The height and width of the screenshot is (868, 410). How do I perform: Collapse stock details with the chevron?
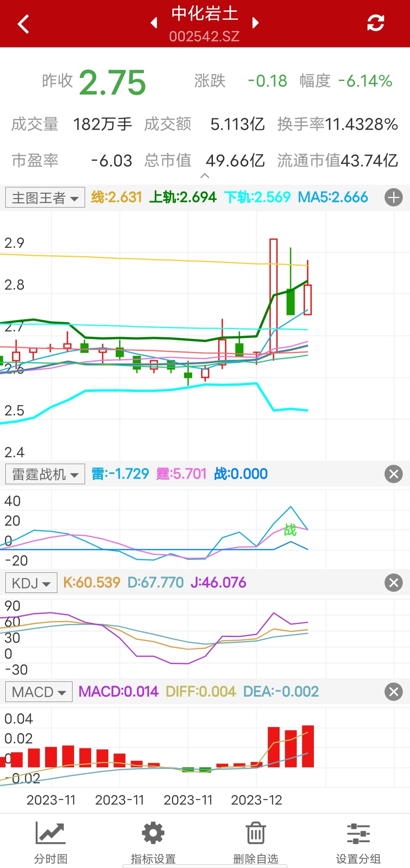[x=205, y=176]
